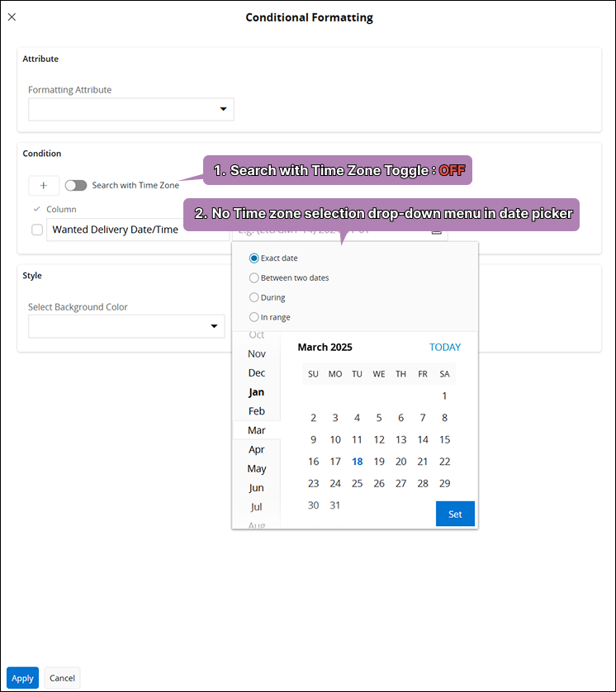Pick May in the month list
Viewport: 616px width, 692px height.
(256, 468)
